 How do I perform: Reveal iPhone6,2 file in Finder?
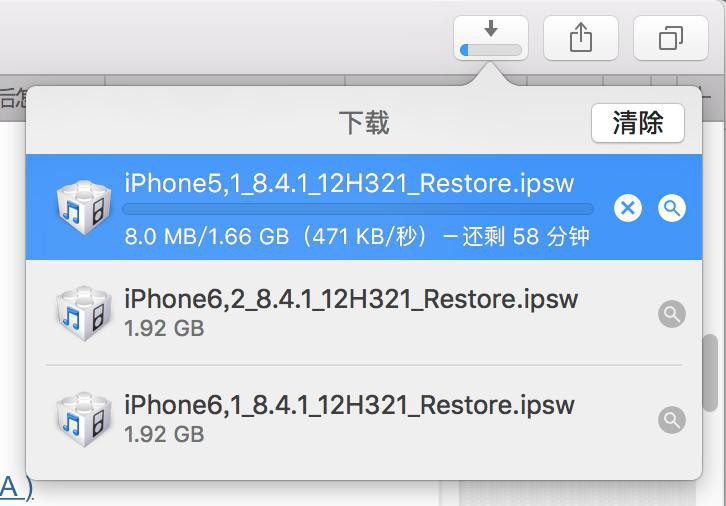coord(672,314)
